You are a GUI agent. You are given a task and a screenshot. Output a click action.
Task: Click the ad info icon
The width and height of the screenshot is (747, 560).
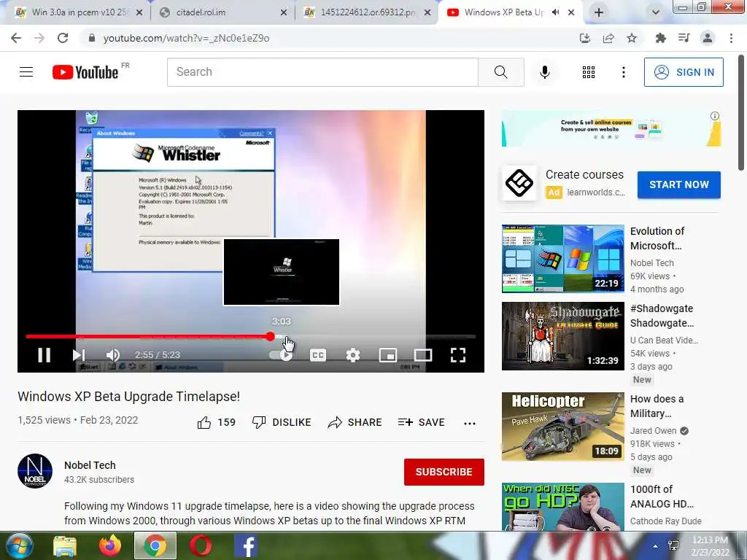coord(715,116)
